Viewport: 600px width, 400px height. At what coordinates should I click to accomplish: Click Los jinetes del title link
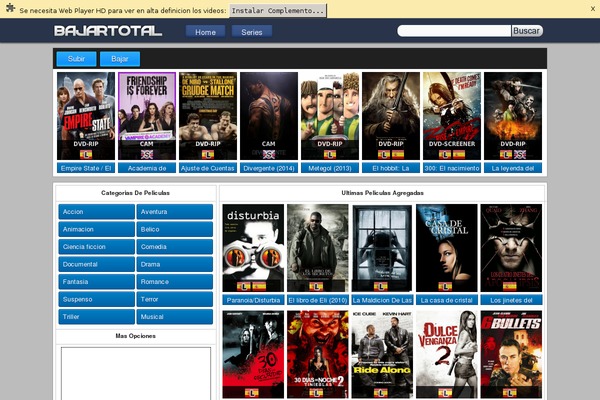[x=511, y=300]
